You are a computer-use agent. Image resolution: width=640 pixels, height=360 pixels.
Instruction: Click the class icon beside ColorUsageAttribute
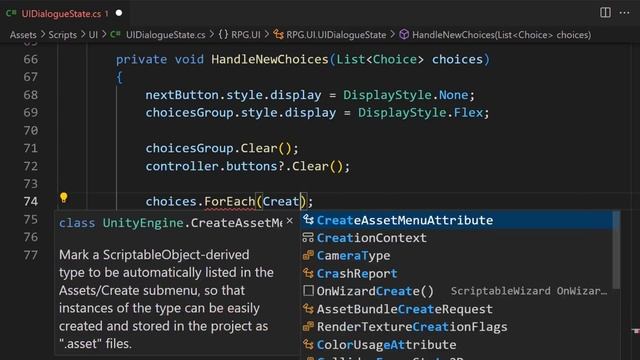tap(308, 344)
